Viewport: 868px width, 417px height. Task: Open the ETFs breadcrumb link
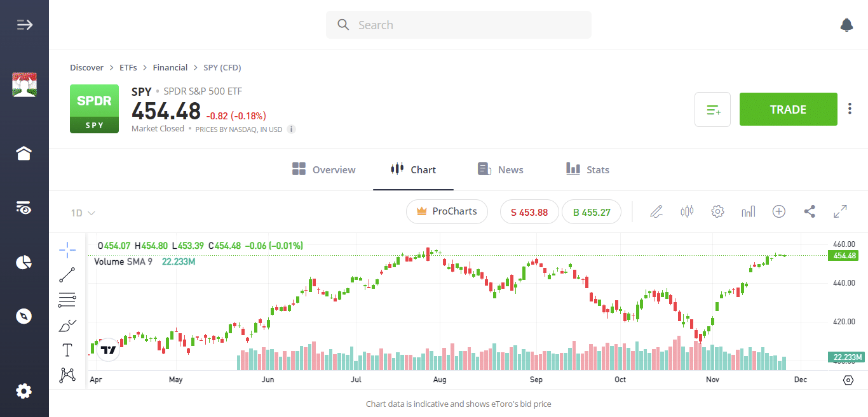[128, 67]
